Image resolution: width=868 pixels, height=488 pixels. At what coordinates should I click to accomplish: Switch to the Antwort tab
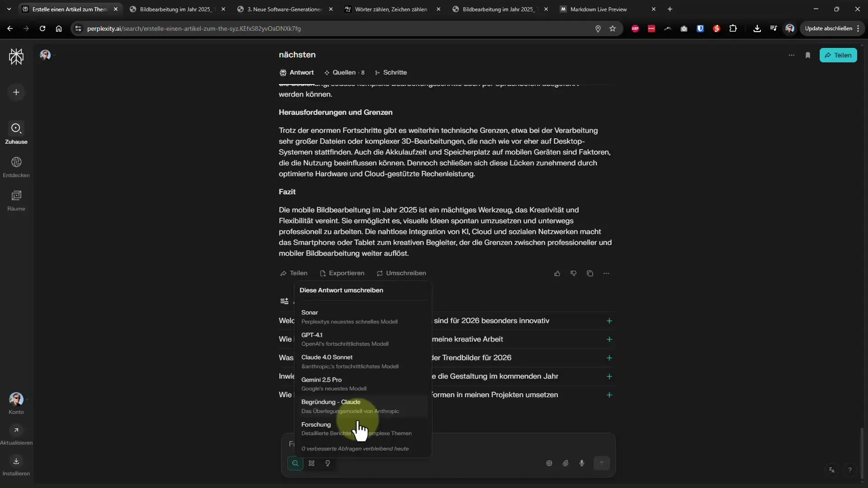(297, 72)
